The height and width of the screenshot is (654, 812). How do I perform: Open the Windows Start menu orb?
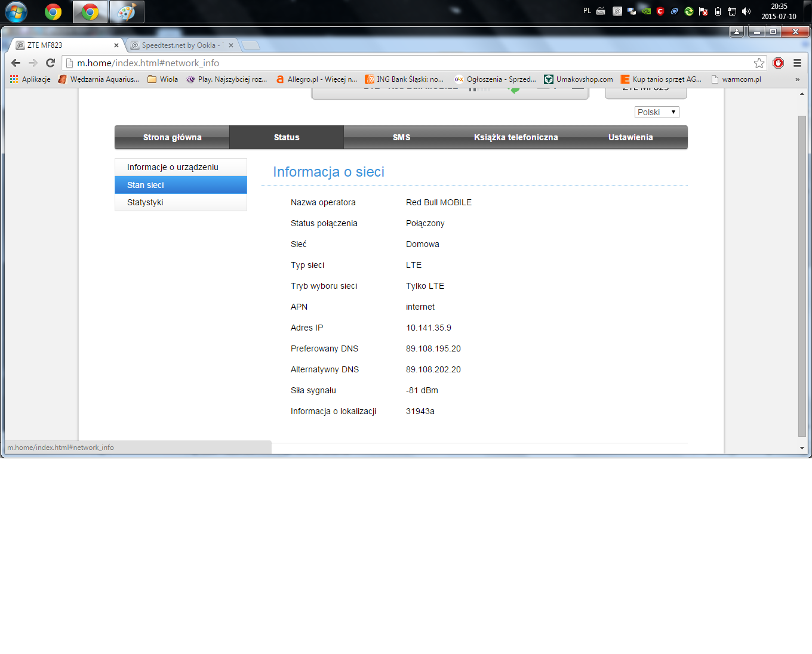16,11
